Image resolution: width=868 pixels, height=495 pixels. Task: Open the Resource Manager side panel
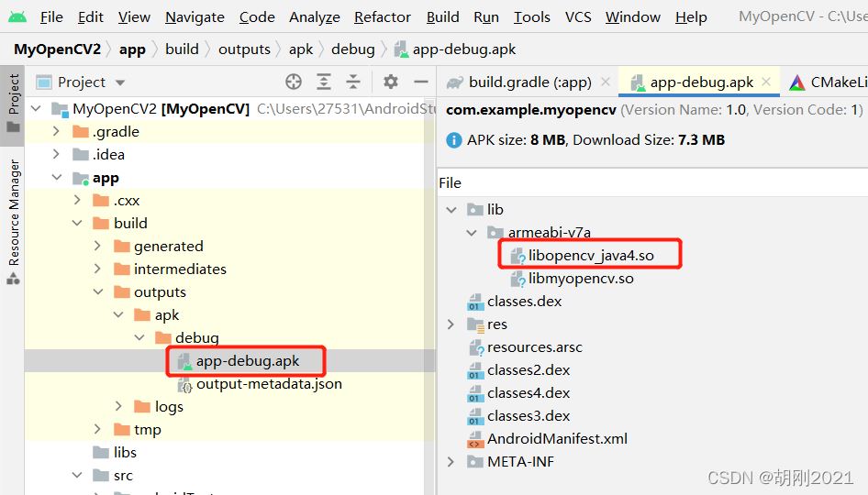[x=13, y=221]
